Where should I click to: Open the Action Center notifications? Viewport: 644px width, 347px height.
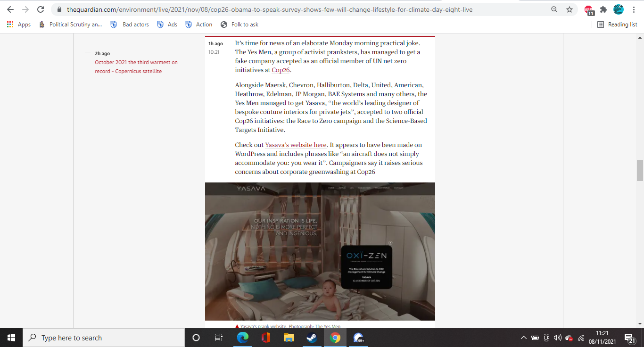pyautogui.click(x=630, y=338)
